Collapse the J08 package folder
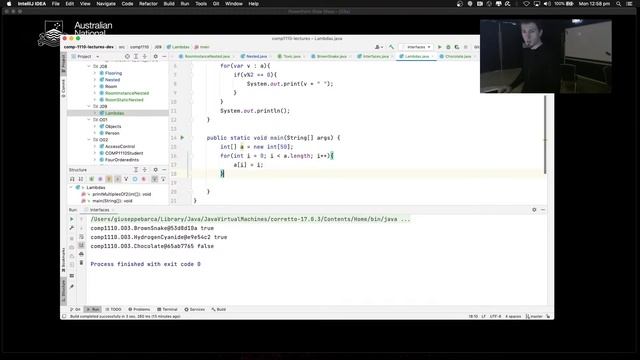The width and height of the screenshot is (640, 360). tap(89, 66)
